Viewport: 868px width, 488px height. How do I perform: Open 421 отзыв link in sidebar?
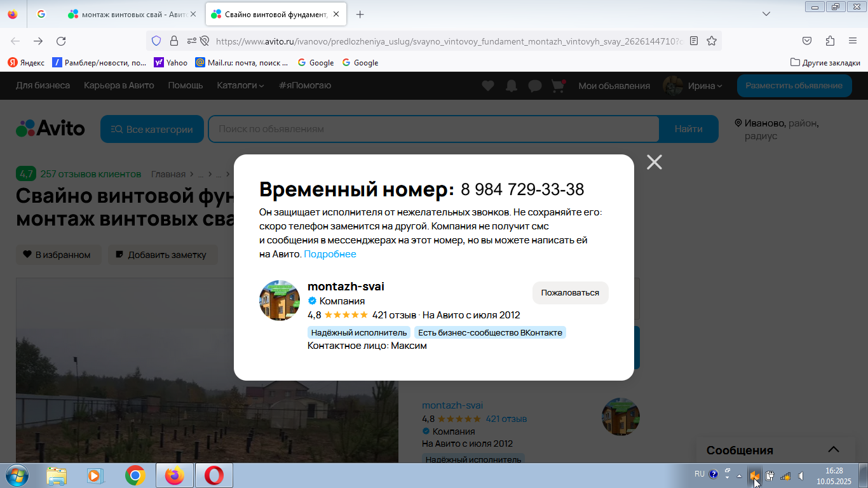coord(506,419)
